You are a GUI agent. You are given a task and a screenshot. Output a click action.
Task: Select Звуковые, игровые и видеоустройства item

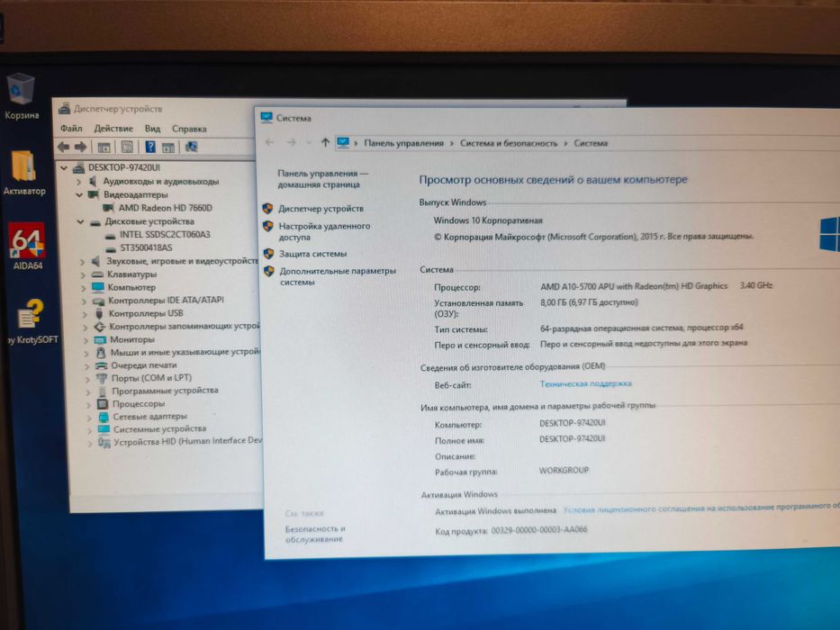(x=182, y=261)
